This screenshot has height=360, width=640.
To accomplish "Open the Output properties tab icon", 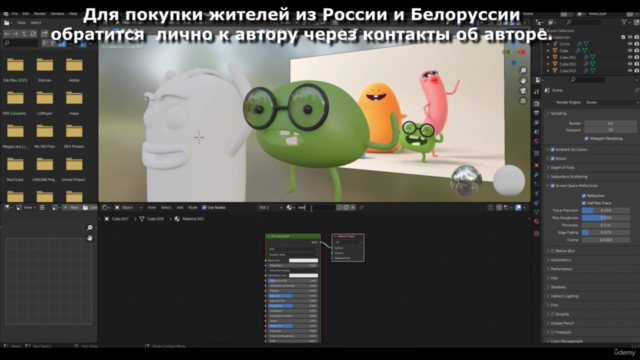I will [537, 113].
